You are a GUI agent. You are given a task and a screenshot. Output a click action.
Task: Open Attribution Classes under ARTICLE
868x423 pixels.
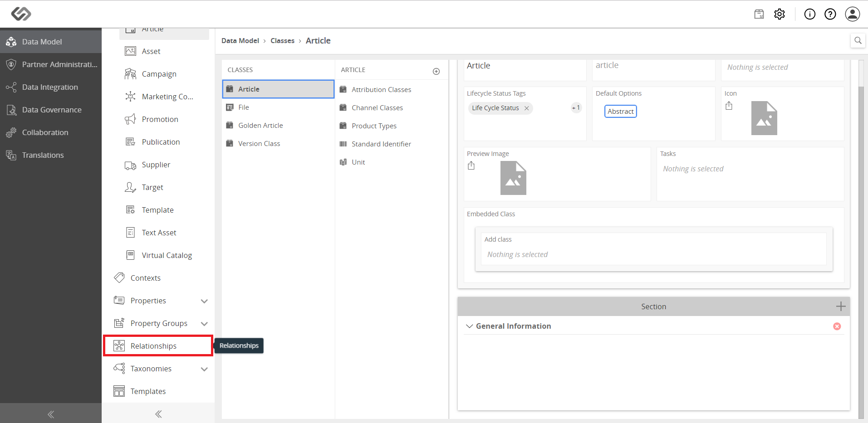click(392, 90)
